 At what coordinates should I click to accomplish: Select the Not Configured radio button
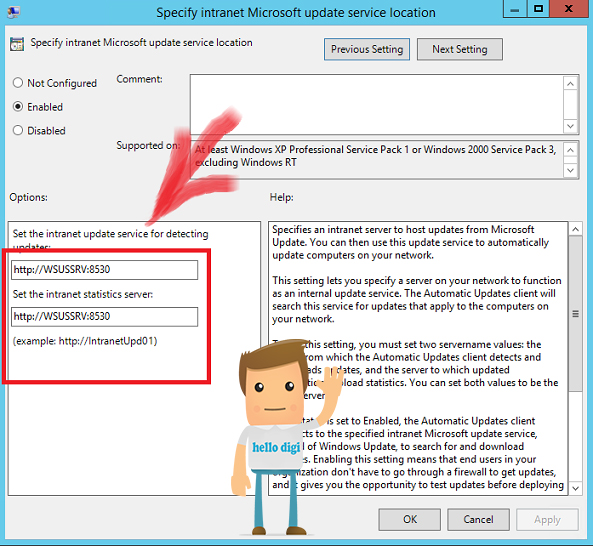click(18, 83)
